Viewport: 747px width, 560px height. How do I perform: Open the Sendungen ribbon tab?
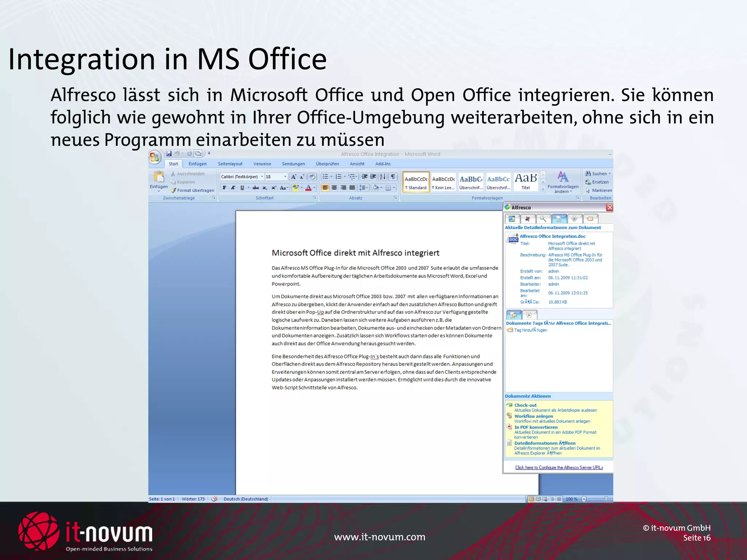point(293,164)
